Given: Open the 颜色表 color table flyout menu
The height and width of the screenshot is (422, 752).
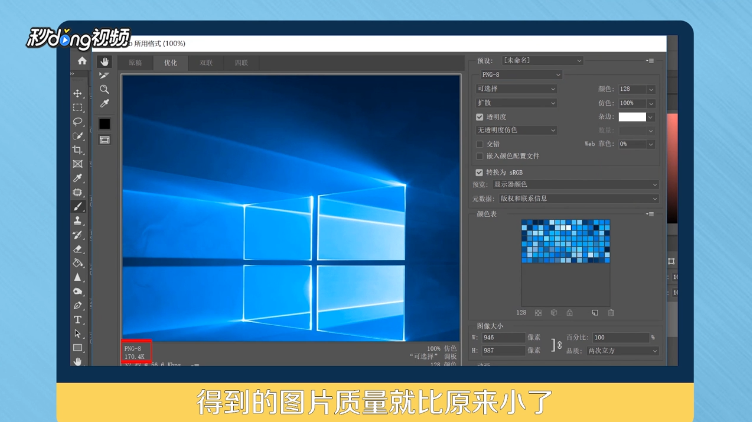Looking at the screenshot, I should pyautogui.click(x=650, y=214).
